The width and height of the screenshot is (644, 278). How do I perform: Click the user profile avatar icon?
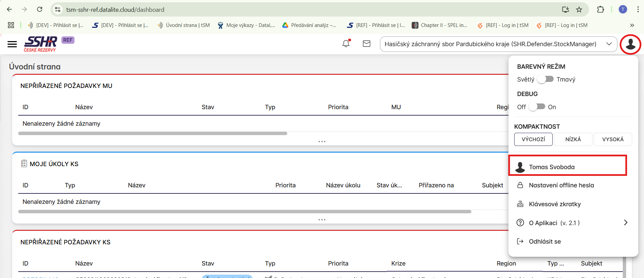tap(630, 44)
